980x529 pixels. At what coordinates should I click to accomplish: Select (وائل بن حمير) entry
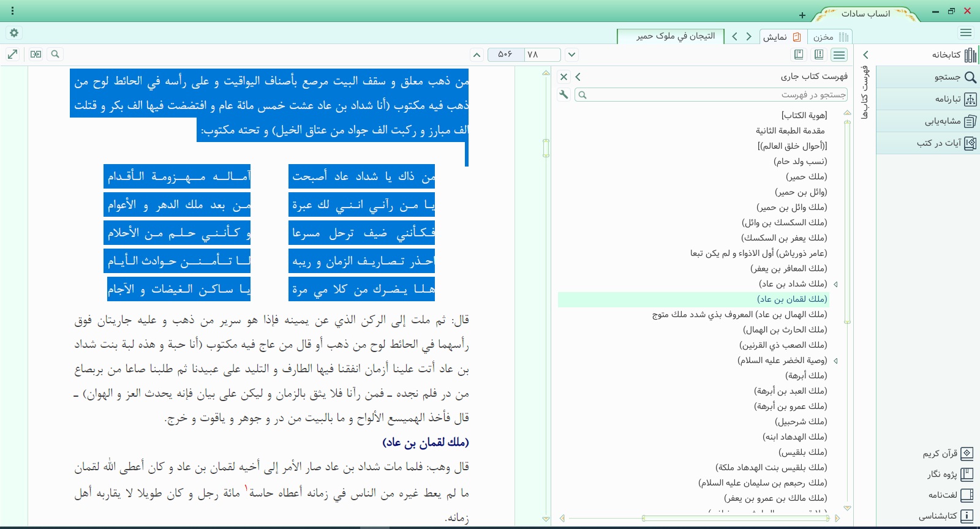click(801, 192)
